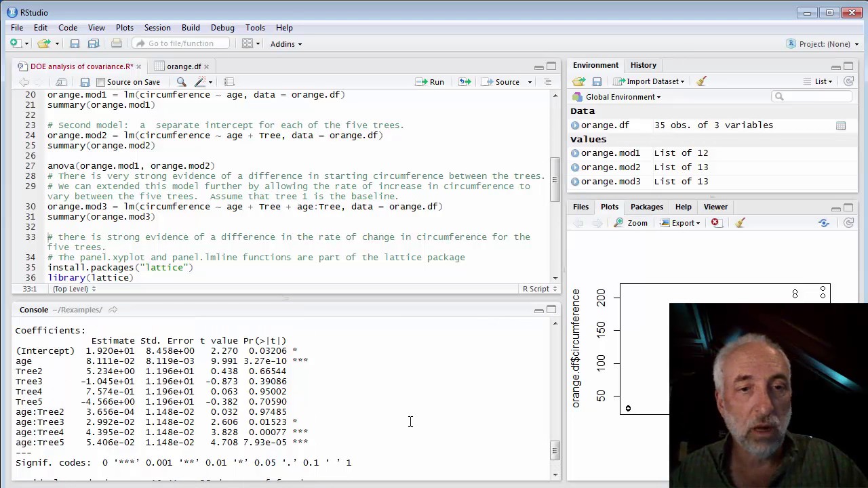The height and width of the screenshot is (488, 868).
Task: Click the Go to file/function field
Action: coord(180,43)
